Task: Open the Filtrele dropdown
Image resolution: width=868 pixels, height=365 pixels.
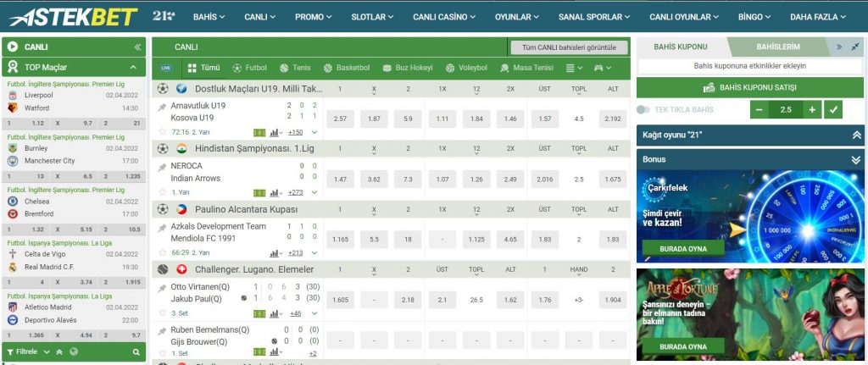Action: (x=29, y=351)
